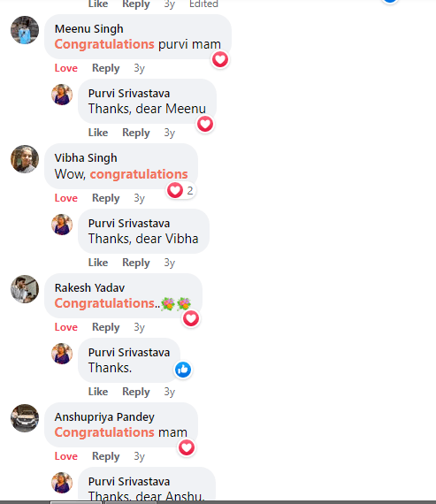Toggle Love on Anshupriya Pandey's comment
The width and height of the screenshot is (436, 504).
(66, 456)
